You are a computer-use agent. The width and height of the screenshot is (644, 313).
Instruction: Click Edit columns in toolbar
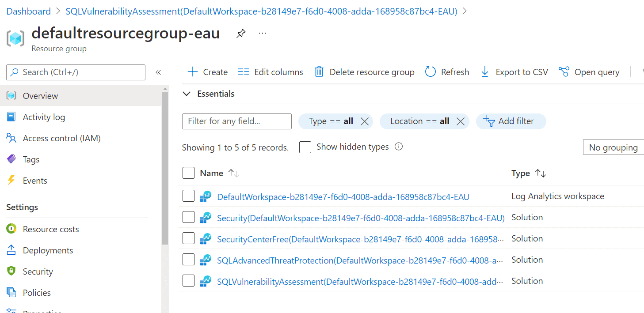tap(271, 72)
